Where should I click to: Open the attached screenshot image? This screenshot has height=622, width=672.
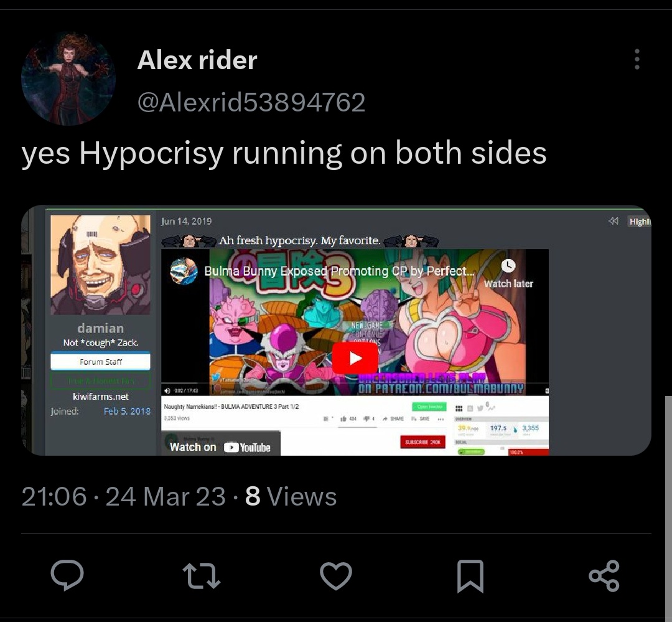click(336, 331)
